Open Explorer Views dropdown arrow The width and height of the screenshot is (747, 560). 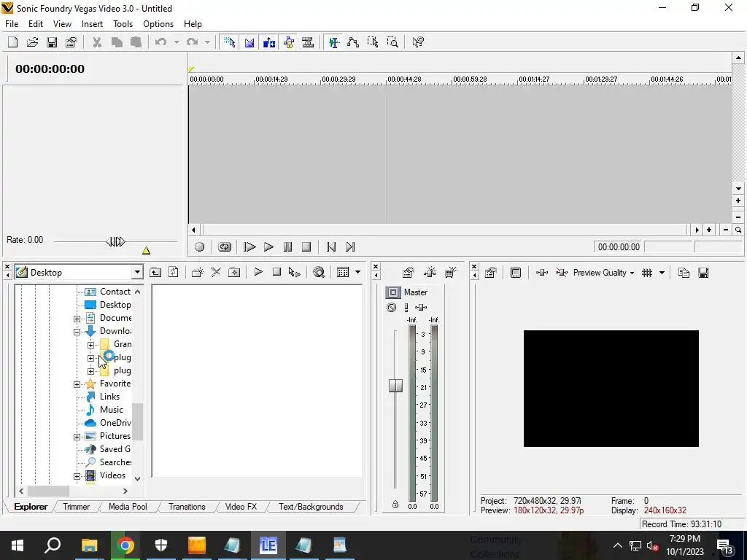[357, 273]
